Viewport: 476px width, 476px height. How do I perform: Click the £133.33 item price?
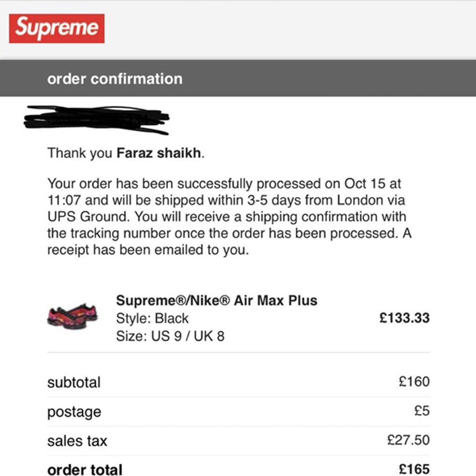[404, 318]
